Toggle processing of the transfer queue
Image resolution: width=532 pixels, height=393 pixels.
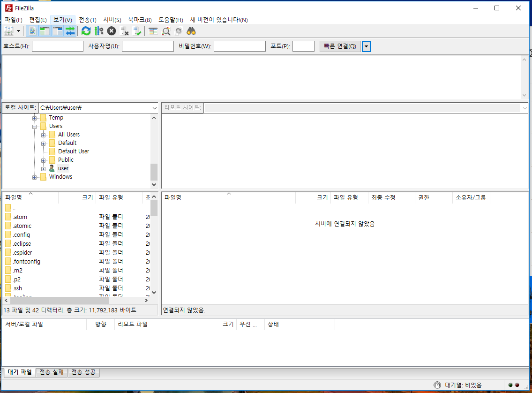pyautogui.click(x=99, y=31)
